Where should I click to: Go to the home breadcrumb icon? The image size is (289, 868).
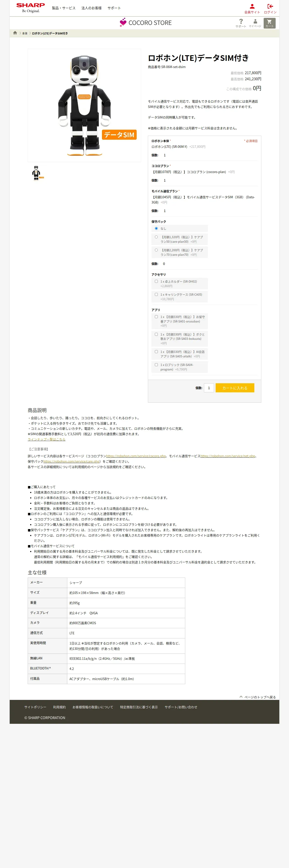click(15, 33)
